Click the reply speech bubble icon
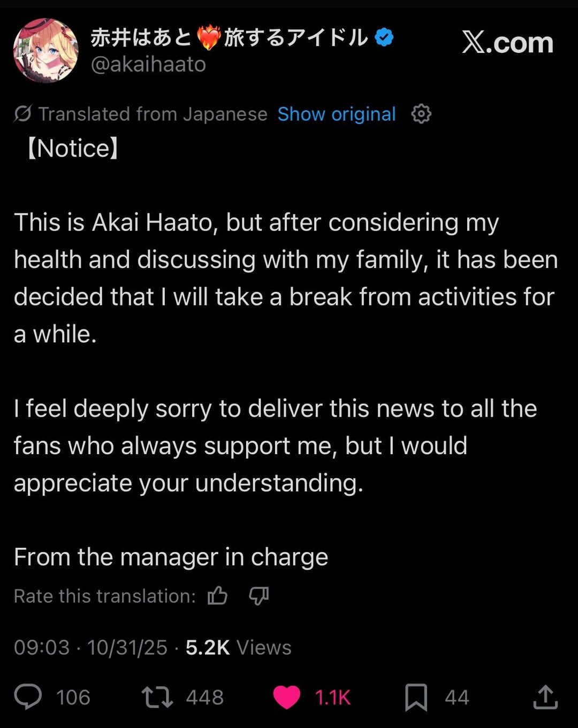Screen dimensions: 578x728 click(28, 697)
